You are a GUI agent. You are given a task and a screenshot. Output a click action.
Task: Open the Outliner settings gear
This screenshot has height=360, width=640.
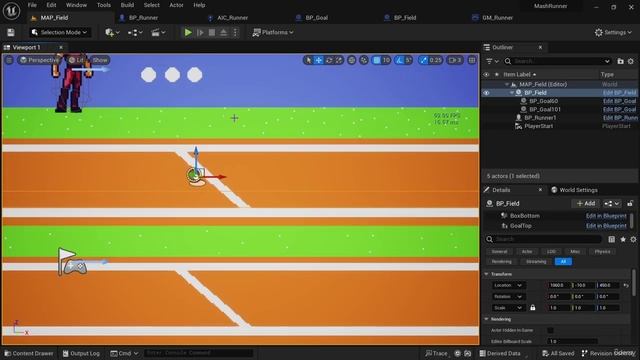pyautogui.click(x=631, y=61)
